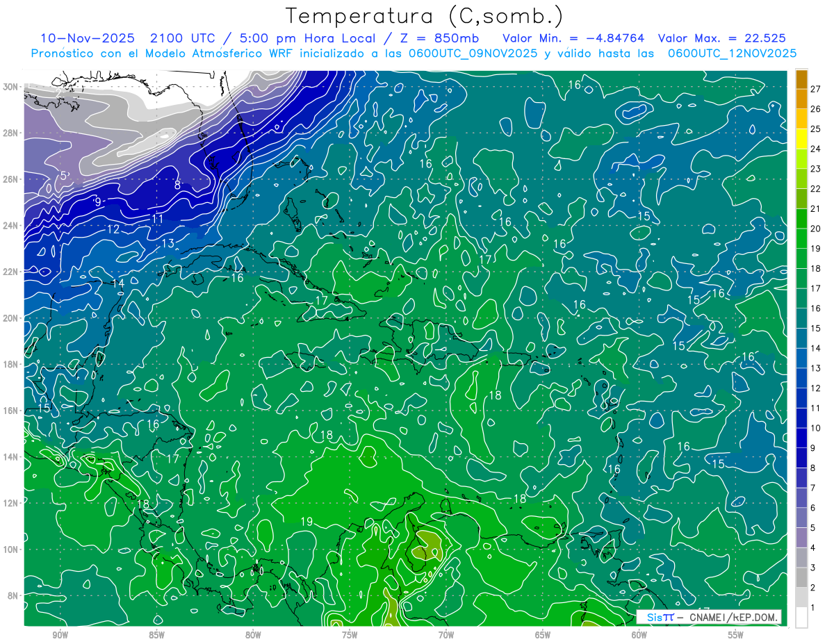Screen dimensions: 834x644
Task: Click the date "10-Nov-2025" in the header
Action: pos(88,38)
